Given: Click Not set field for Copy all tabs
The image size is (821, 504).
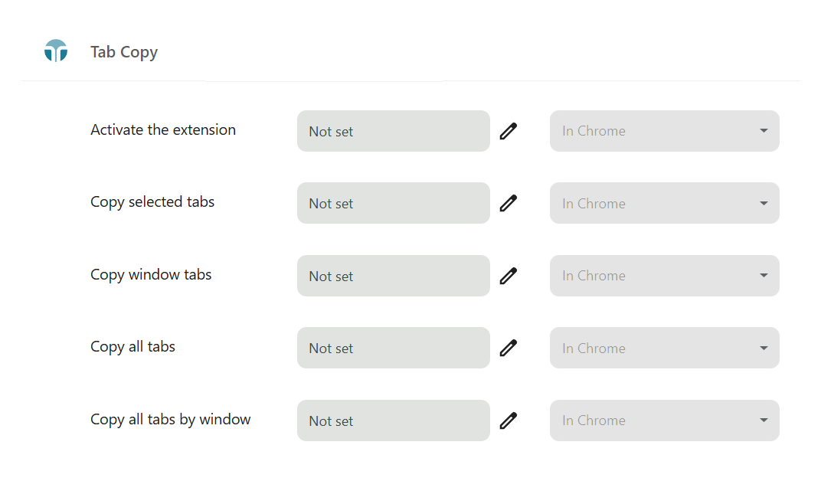Looking at the screenshot, I should tap(393, 348).
